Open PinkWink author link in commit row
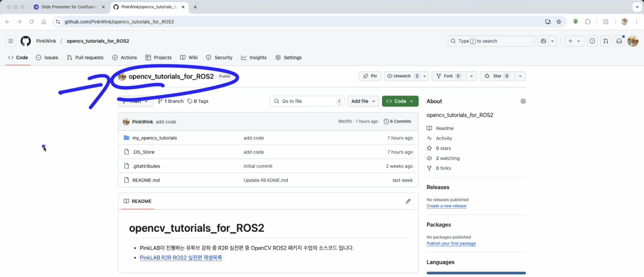 click(142, 122)
